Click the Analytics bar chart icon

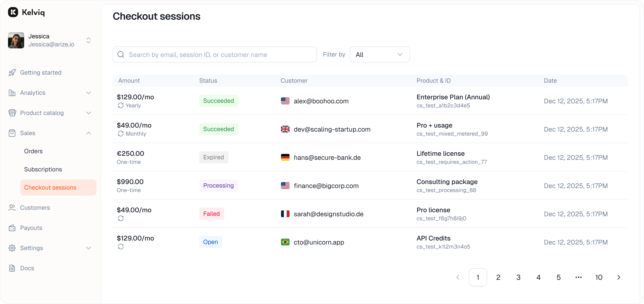point(12,93)
